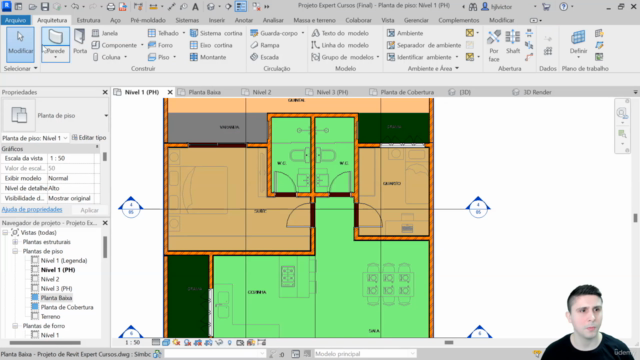Screen dimensions: 640x360
Task: Click the Editar tipo button
Action: point(89,138)
